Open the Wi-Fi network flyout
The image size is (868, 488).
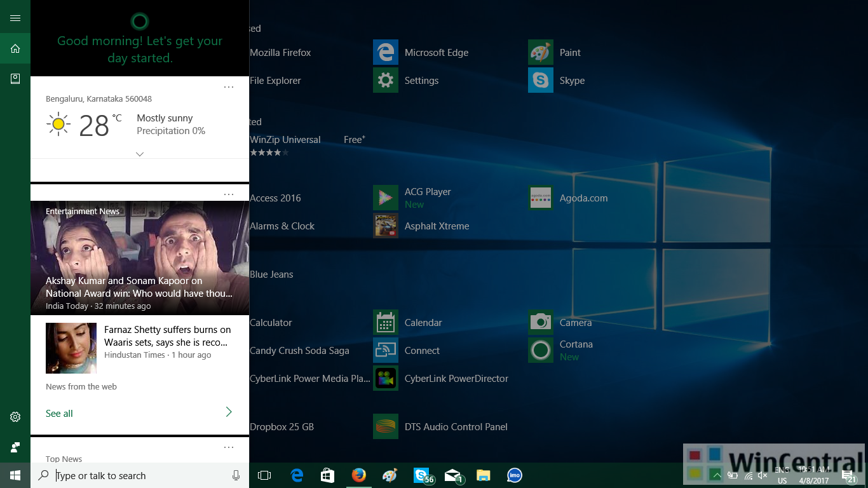[748, 475]
